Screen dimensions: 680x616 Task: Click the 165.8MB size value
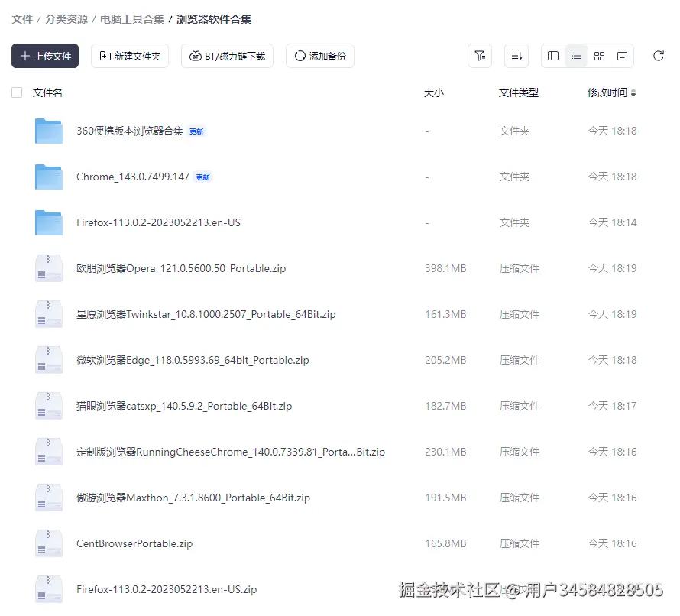click(x=445, y=543)
